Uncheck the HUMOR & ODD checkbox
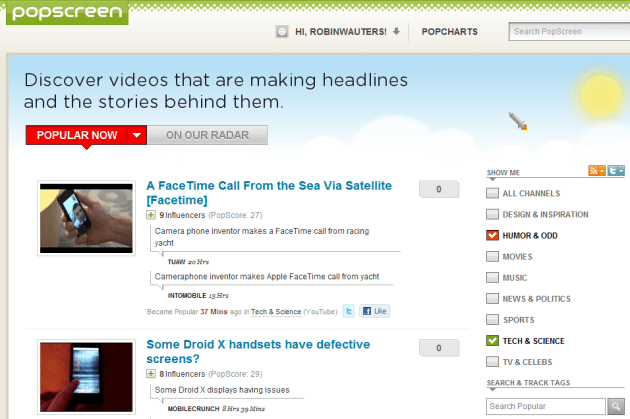The height and width of the screenshot is (419, 630). [x=492, y=235]
